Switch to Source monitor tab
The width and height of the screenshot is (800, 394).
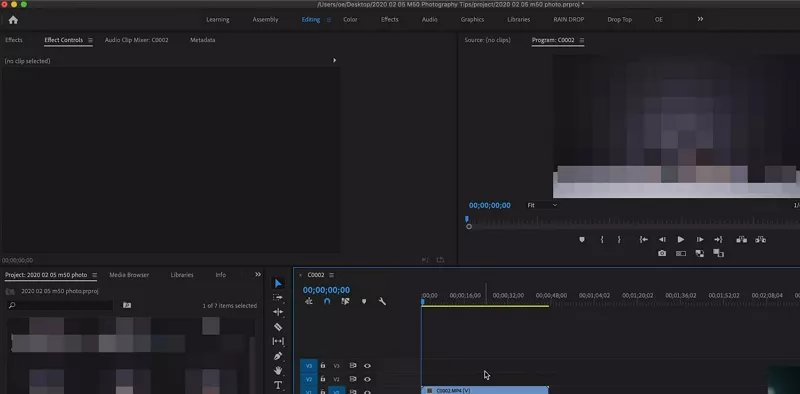coord(487,40)
